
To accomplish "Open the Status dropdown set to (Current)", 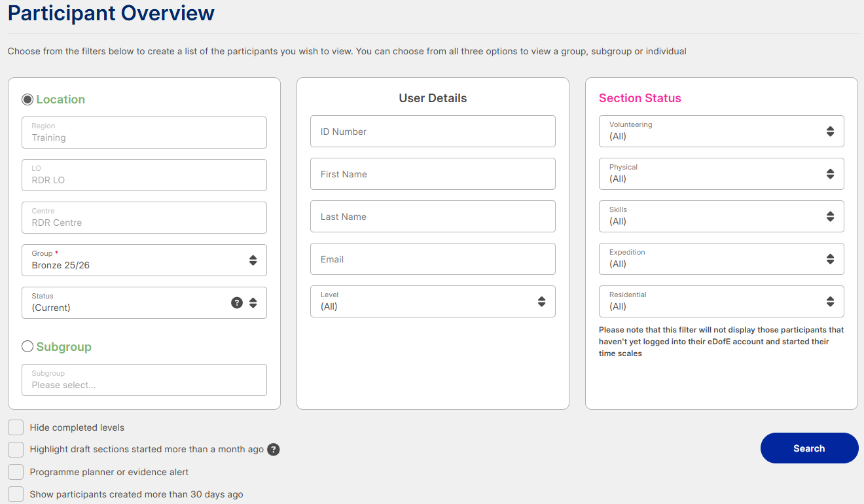I will [x=144, y=302].
